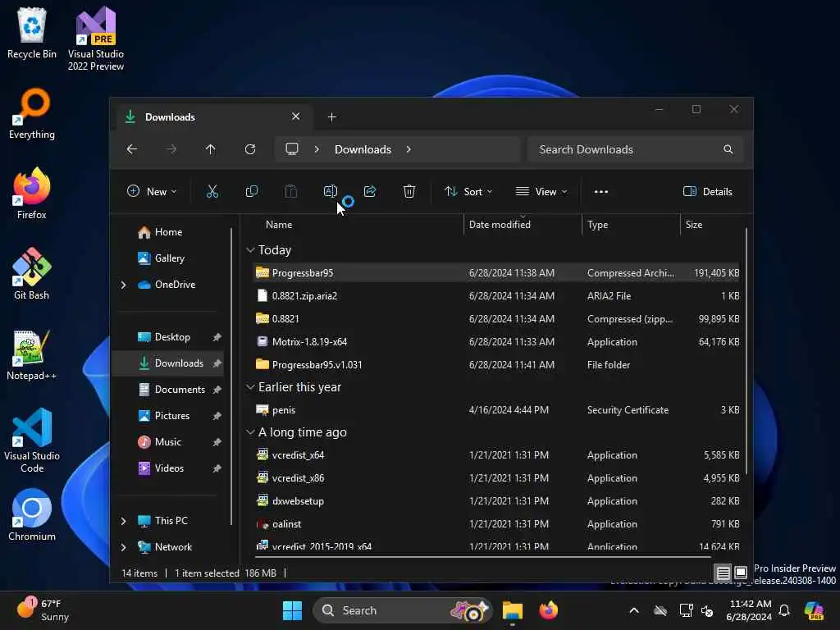
Task: Select Videos in the navigation pane
Action: pyautogui.click(x=169, y=468)
